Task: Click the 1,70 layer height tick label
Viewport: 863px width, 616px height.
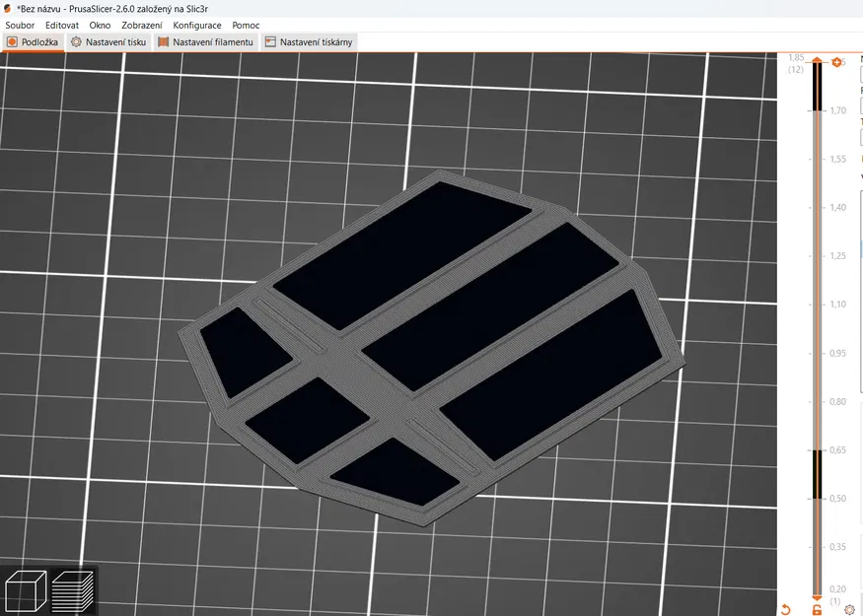Action: 837,110
